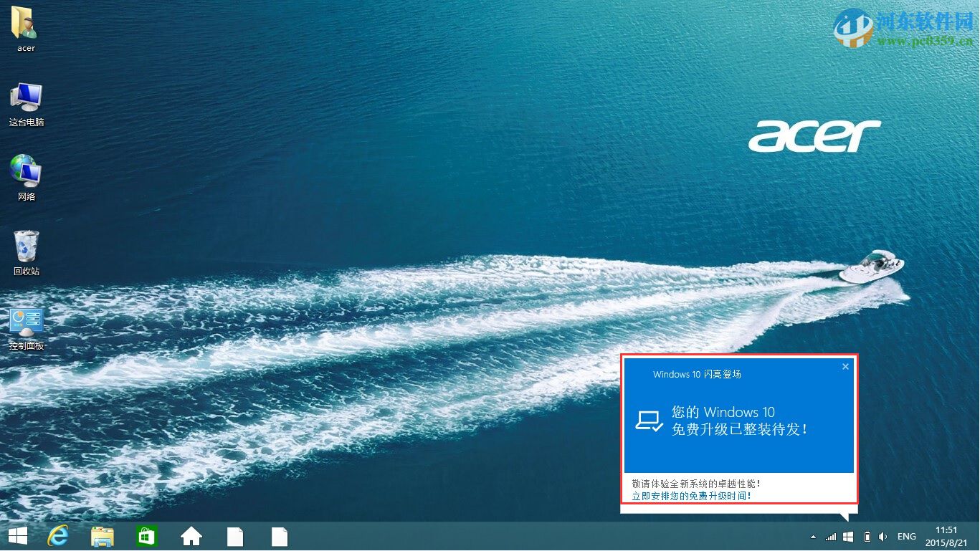Image resolution: width=980 pixels, height=551 pixels.
Task: Open the green Windows Store taskbar icon
Action: [147, 536]
